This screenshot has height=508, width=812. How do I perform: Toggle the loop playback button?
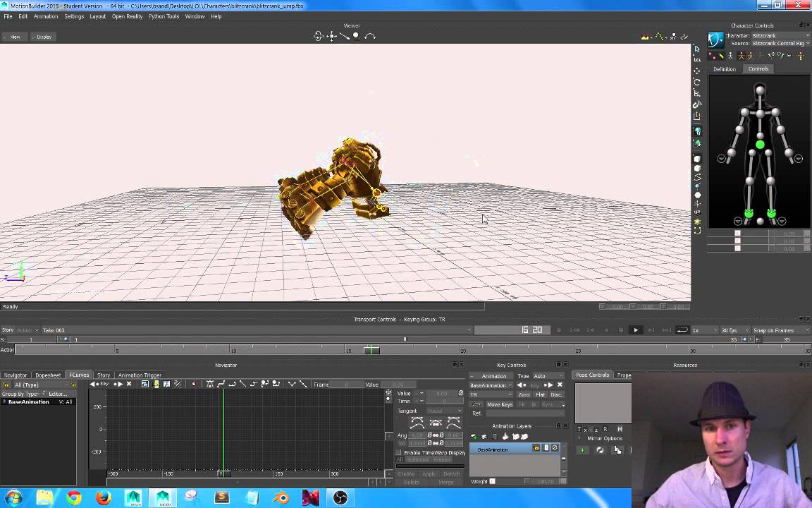point(682,330)
